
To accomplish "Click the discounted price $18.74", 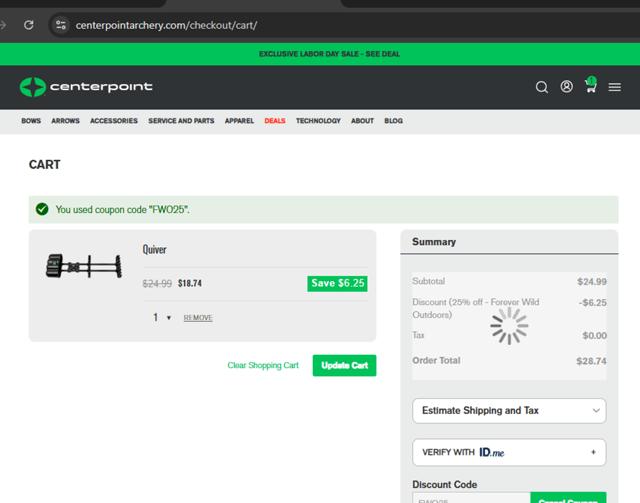I will 190,283.
